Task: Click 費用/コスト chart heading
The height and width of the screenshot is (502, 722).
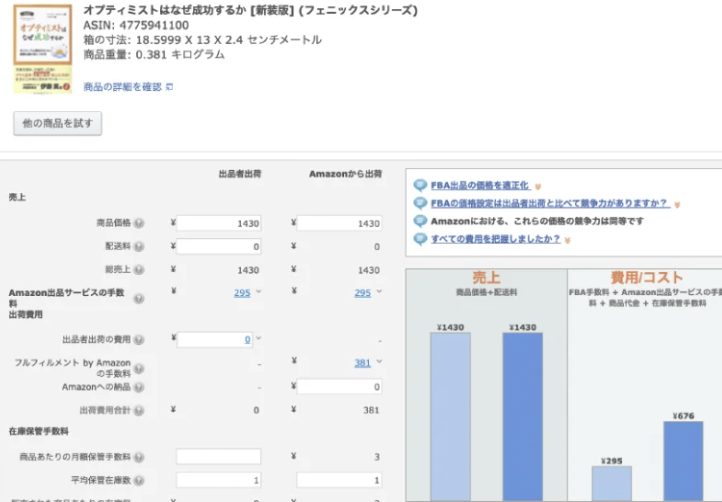Action: pos(646,277)
